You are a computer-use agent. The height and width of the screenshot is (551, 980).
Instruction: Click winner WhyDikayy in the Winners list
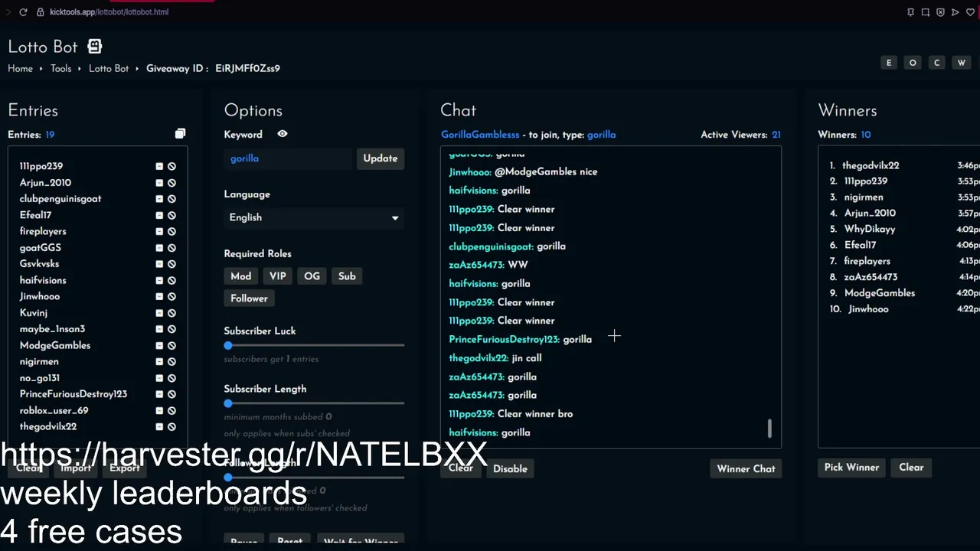pos(870,229)
